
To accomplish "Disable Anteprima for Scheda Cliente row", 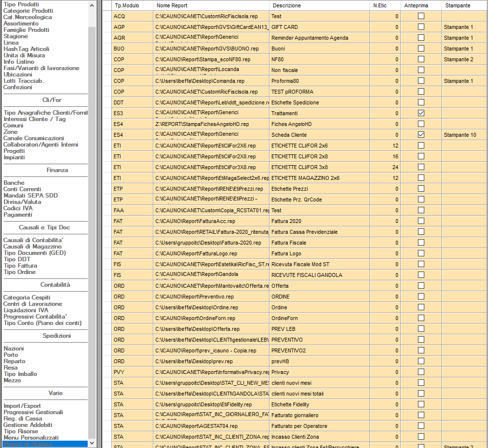I will click(421, 135).
